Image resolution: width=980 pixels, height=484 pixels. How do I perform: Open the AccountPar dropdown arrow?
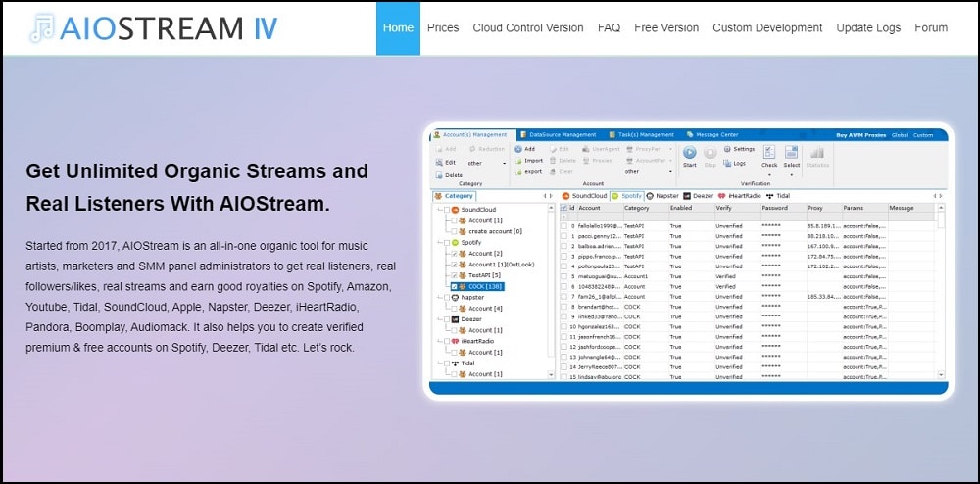670,161
